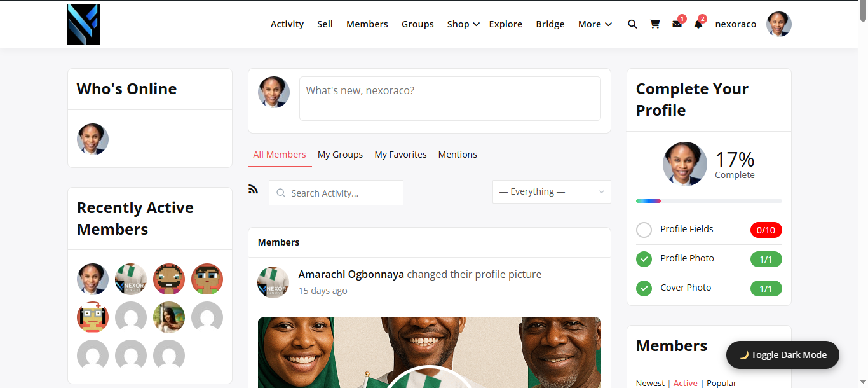Click the Profile Photo green checkmark
The image size is (868, 388).
click(644, 259)
